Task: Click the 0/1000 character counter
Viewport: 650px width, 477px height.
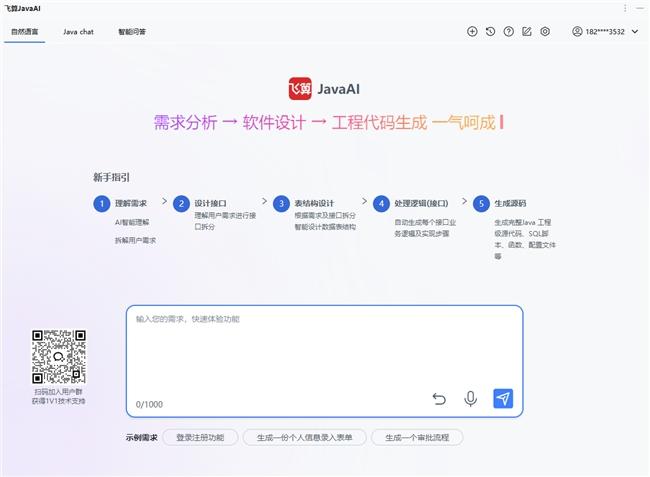Action: (x=149, y=404)
